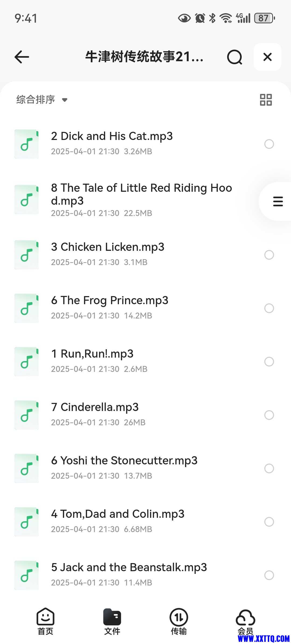
Task: Select the 2 Dick and His Cat.mp3 radio button
Action: (269, 144)
